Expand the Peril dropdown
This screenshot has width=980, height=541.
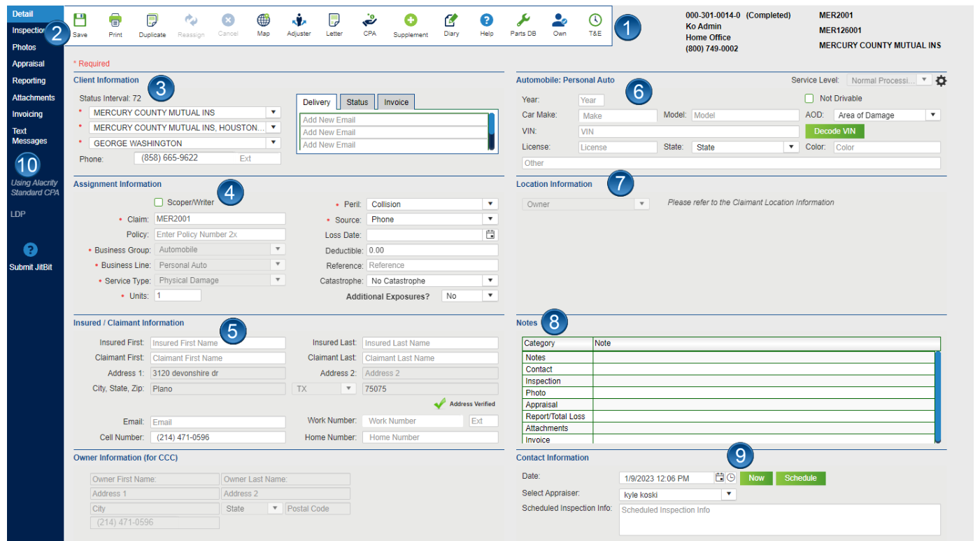point(491,204)
